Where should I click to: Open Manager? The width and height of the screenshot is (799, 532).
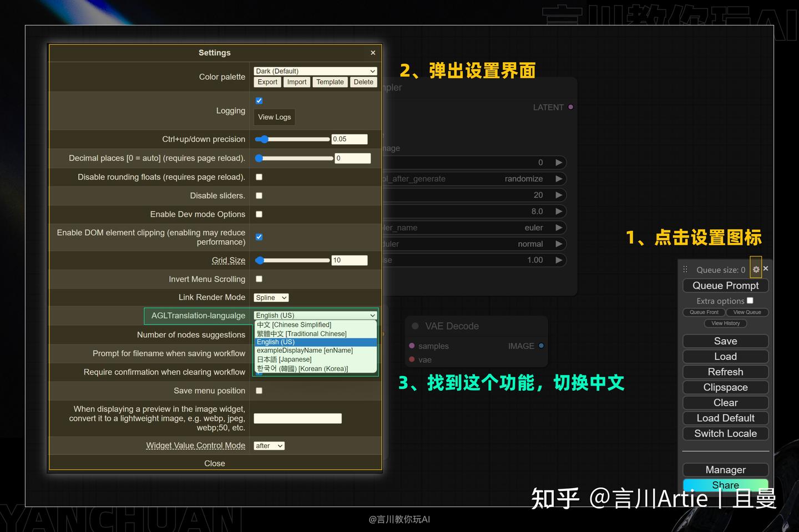[725, 470]
